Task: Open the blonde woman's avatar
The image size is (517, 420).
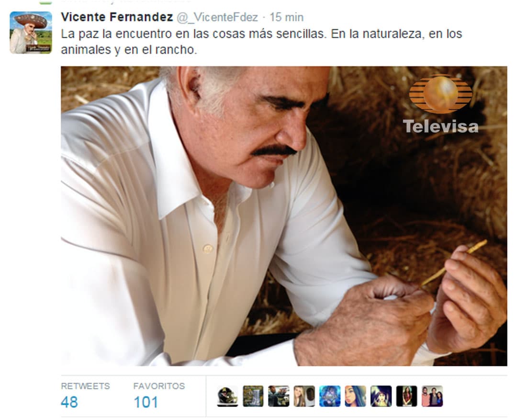Action: coord(304,396)
